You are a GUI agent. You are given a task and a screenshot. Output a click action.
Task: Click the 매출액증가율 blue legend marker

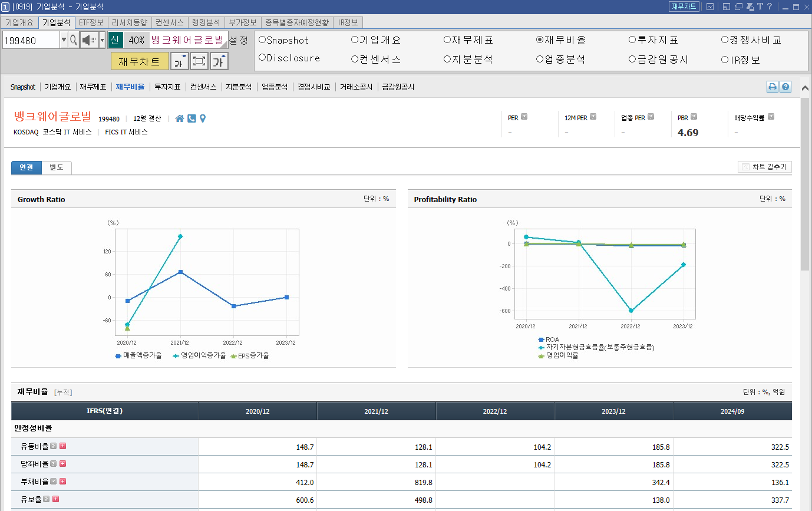118,356
